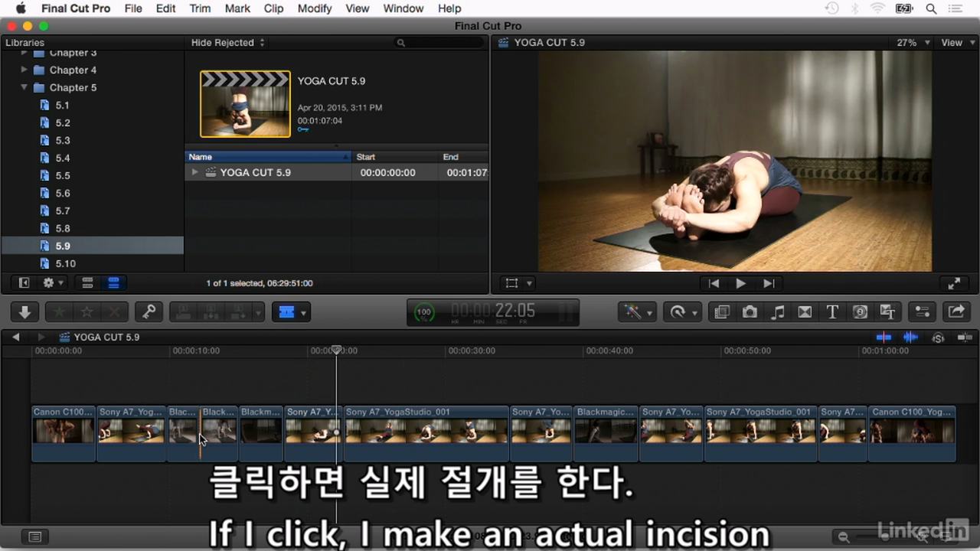Open Spotlight search in menu bar
This screenshot has height=551, width=980.
[x=931, y=8]
